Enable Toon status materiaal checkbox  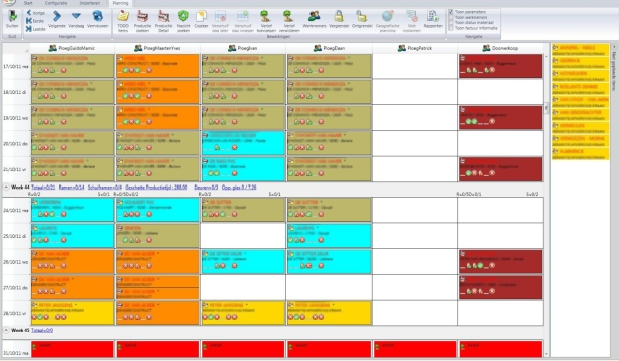(451, 23)
